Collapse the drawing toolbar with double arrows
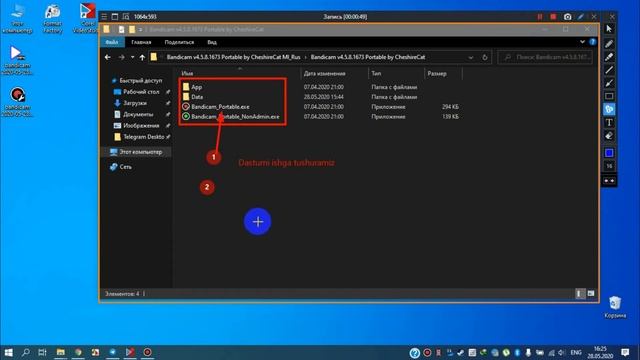The height and width of the screenshot is (360, 640). click(x=609, y=180)
